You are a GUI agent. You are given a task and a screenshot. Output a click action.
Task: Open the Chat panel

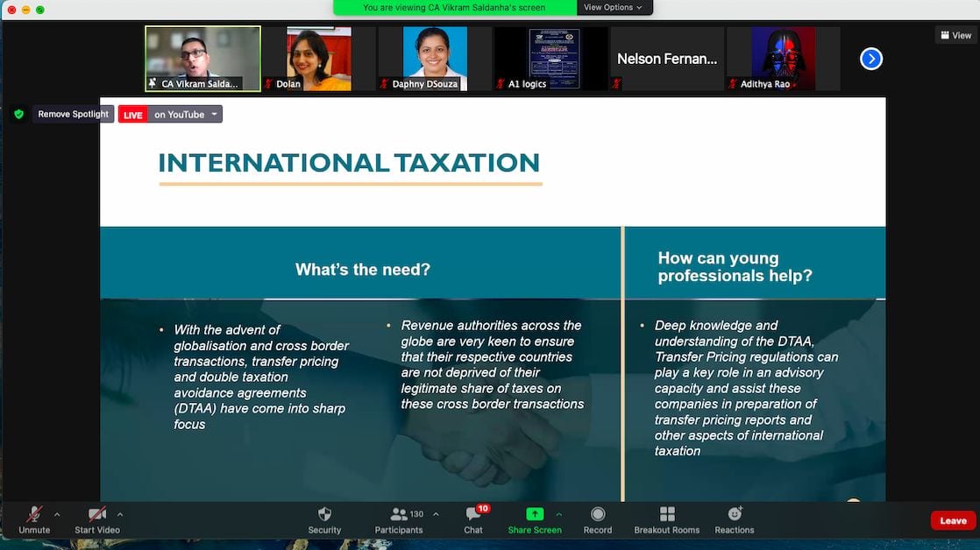[473, 515]
